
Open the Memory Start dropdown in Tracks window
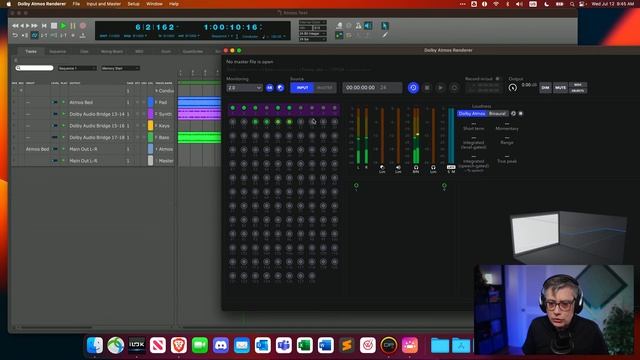click(x=120, y=68)
